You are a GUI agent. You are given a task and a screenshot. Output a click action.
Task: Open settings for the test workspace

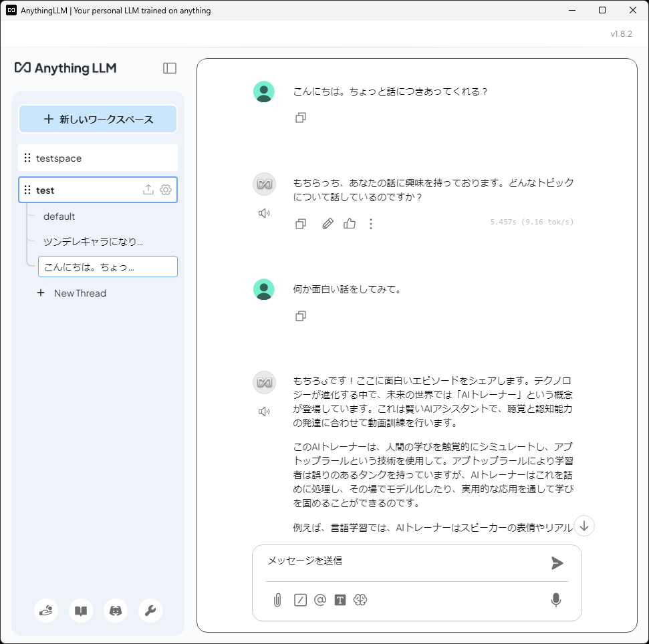coord(165,190)
